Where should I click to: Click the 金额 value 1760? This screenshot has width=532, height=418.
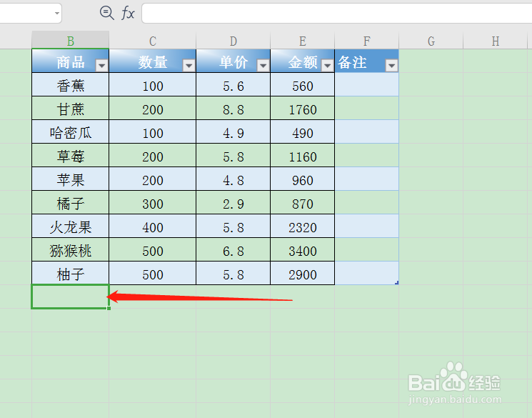pos(302,108)
